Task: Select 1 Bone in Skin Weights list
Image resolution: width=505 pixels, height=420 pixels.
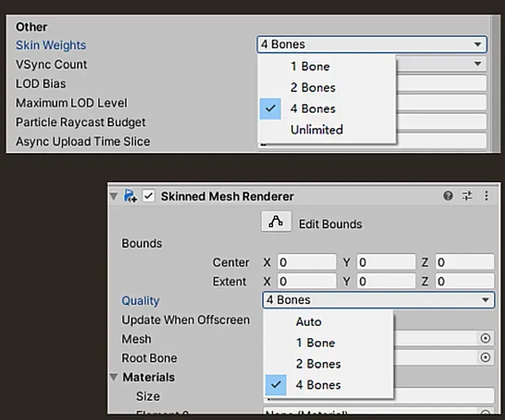Action: coord(310,67)
